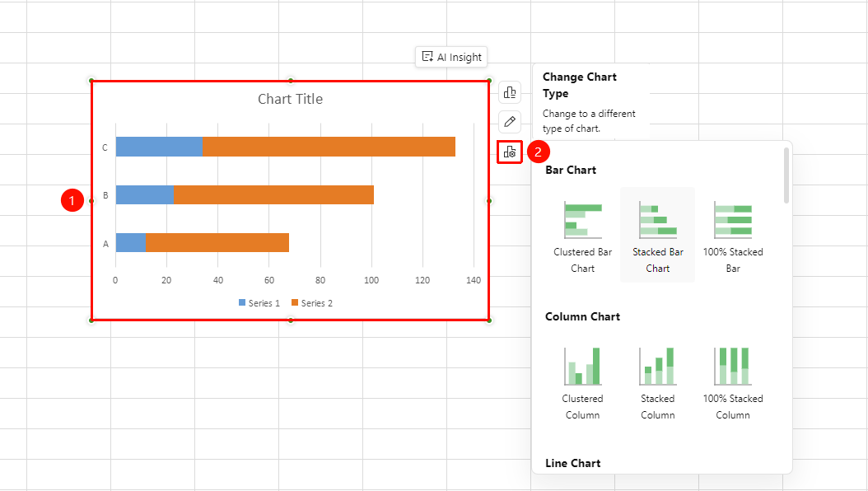Viewport: 868px width, 491px height.
Task: Choose the Stacked Bar Chart option
Action: pyautogui.click(x=658, y=236)
